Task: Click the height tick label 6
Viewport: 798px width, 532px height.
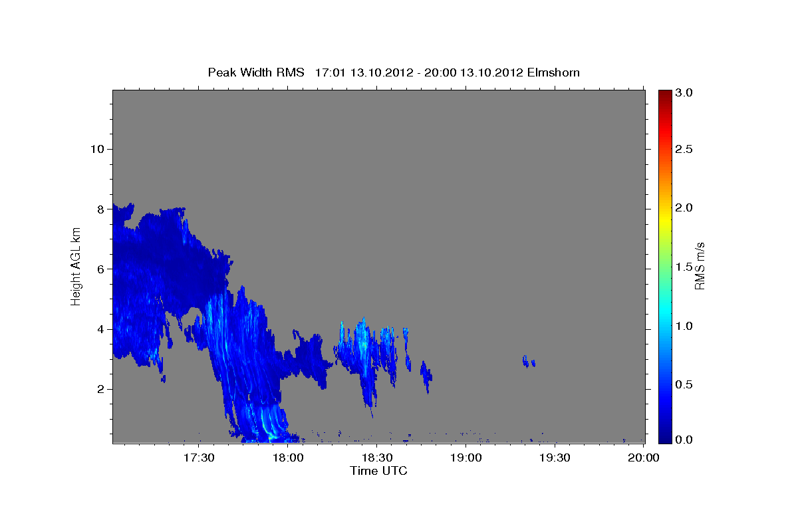Action: tap(99, 269)
